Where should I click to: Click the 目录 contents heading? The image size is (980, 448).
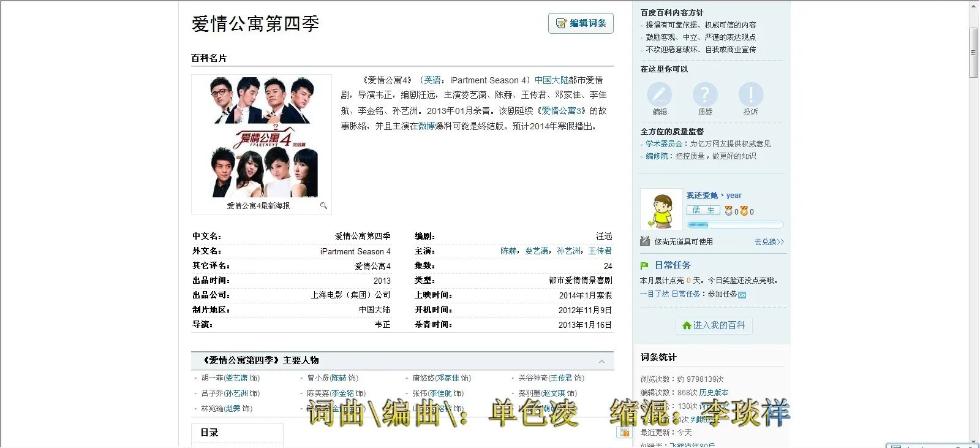tap(209, 433)
